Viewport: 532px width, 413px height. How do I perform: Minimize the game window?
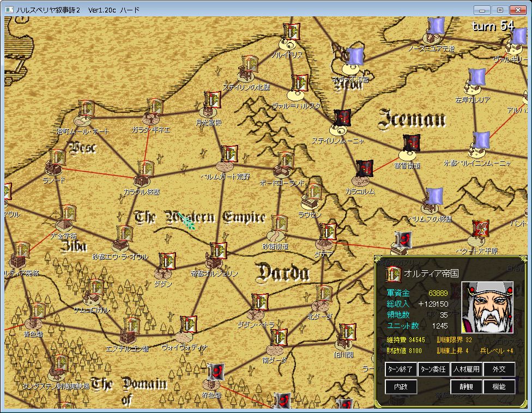482,10
